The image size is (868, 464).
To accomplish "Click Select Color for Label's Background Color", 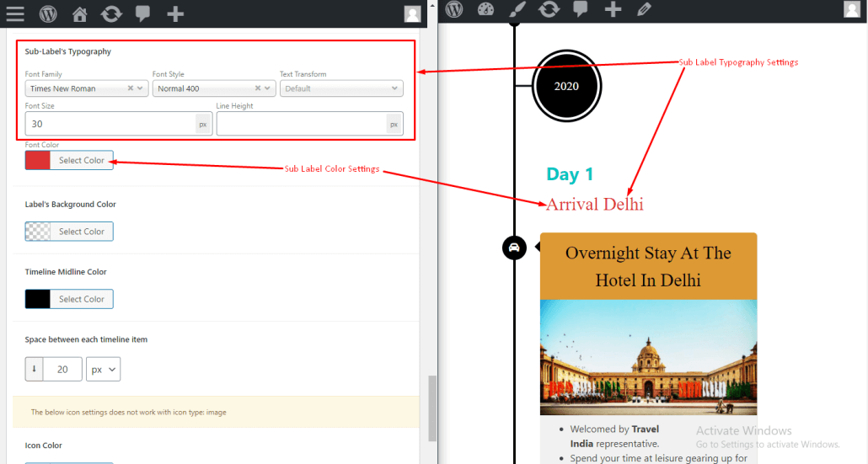I will point(81,232).
